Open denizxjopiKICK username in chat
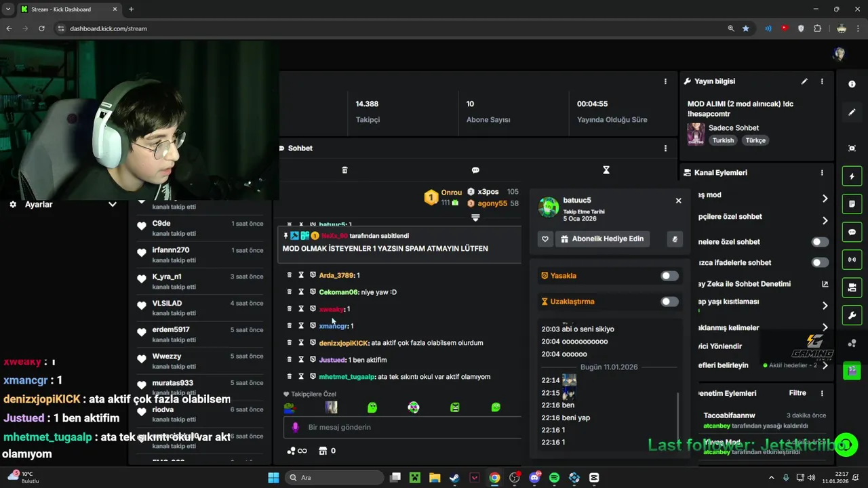This screenshot has height=488, width=868. click(343, 343)
